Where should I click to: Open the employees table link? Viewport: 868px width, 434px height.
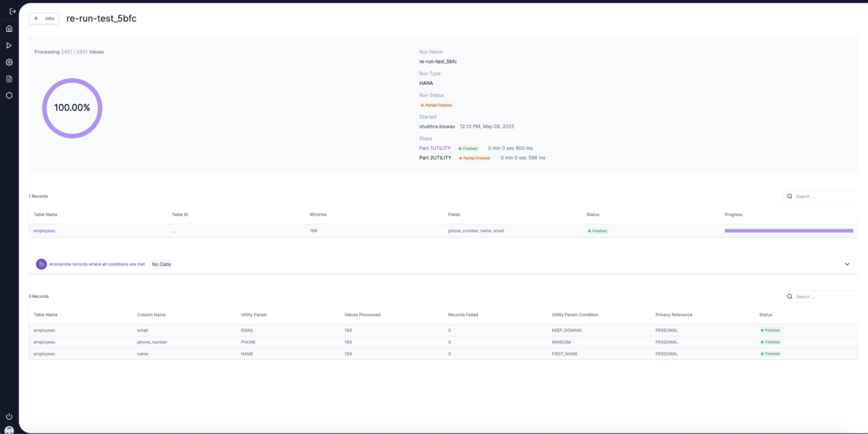pos(45,231)
